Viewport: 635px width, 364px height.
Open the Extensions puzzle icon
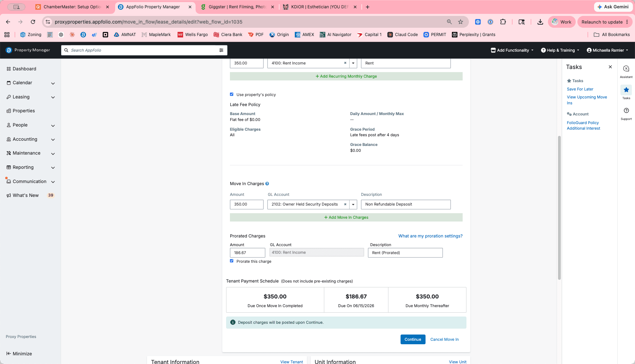pos(503,22)
